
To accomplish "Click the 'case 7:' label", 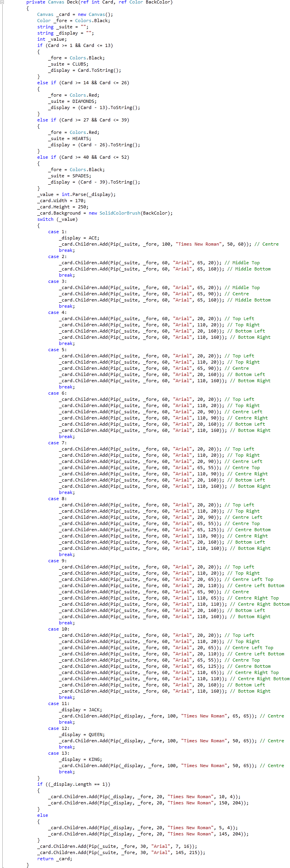I will (57, 443).
